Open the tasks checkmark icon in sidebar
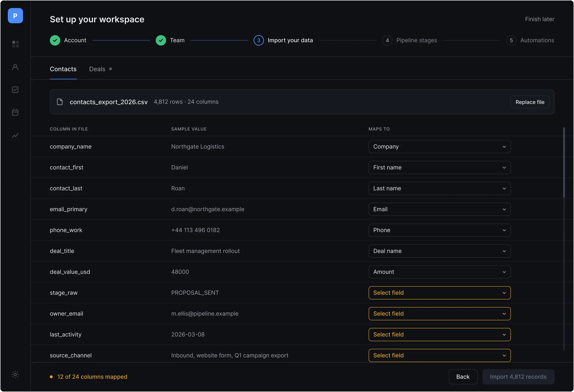The image size is (574, 392). [x=15, y=90]
